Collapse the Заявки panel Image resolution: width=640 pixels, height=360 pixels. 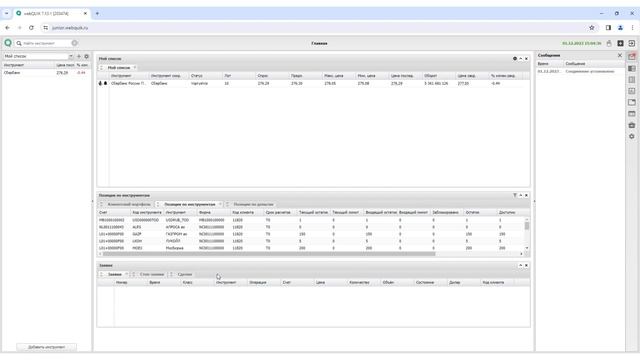pos(520,265)
